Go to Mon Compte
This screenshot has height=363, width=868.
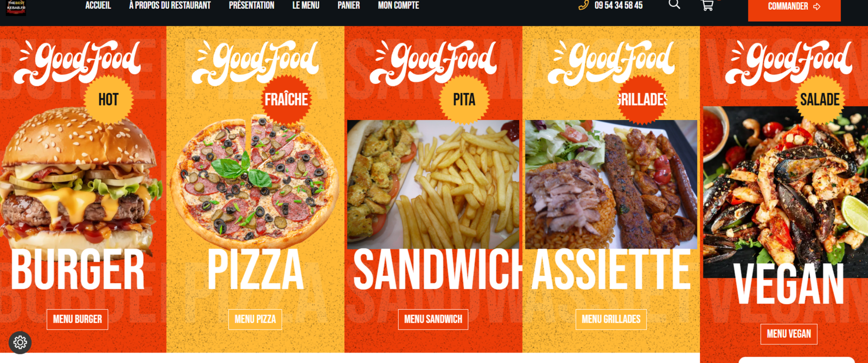click(x=399, y=5)
